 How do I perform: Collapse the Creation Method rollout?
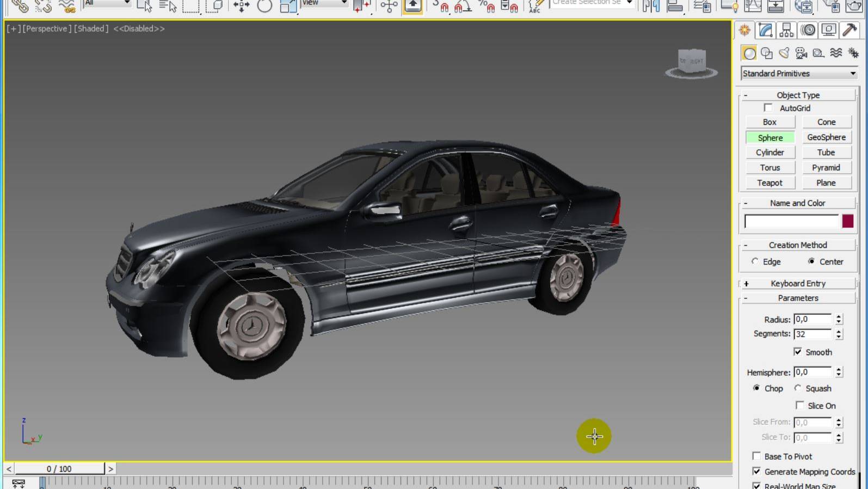coord(798,245)
